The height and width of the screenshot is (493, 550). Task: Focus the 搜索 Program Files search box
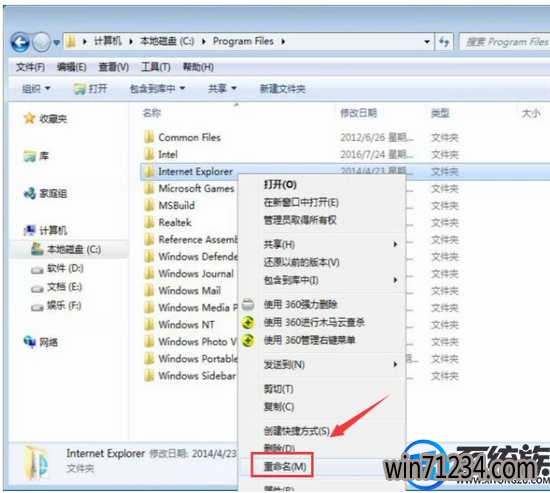[505, 42]
